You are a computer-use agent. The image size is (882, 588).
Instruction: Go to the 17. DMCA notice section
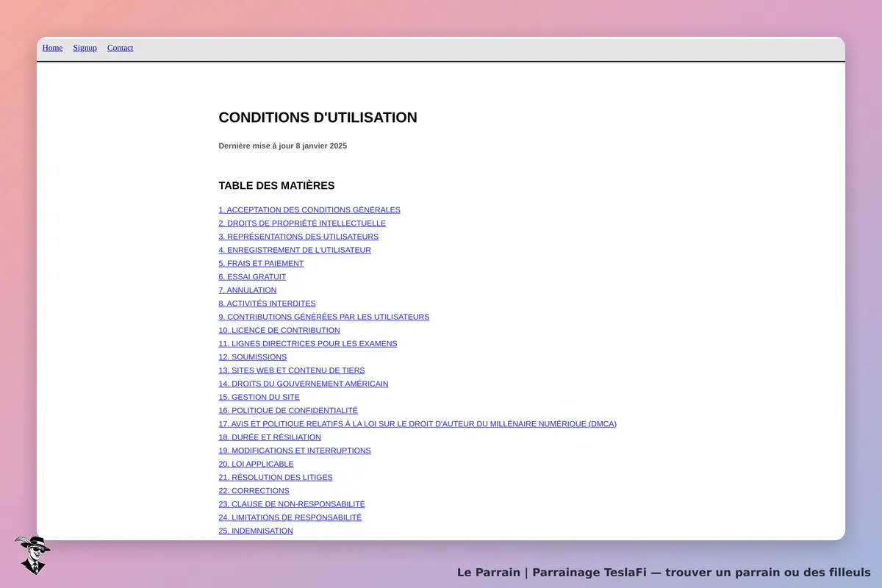coord(417,424)
